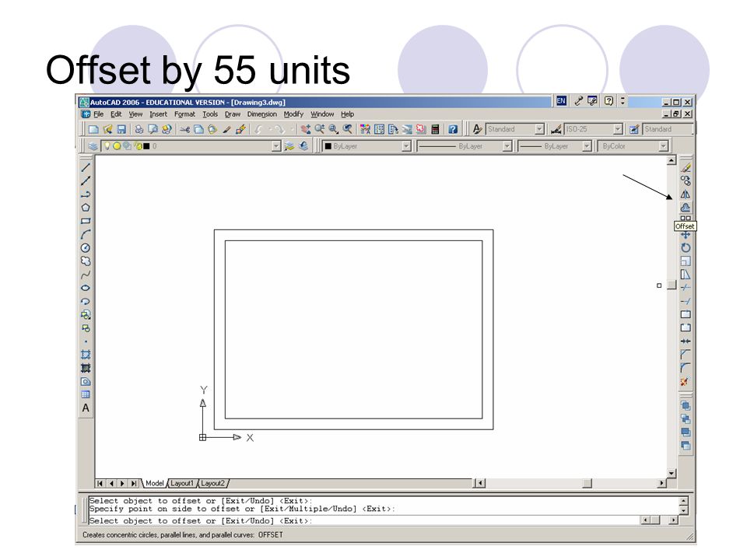Toggle the layer 0 lightbulb on/off
Viewport: 747px width, 560px height.
tap(107, 145)
